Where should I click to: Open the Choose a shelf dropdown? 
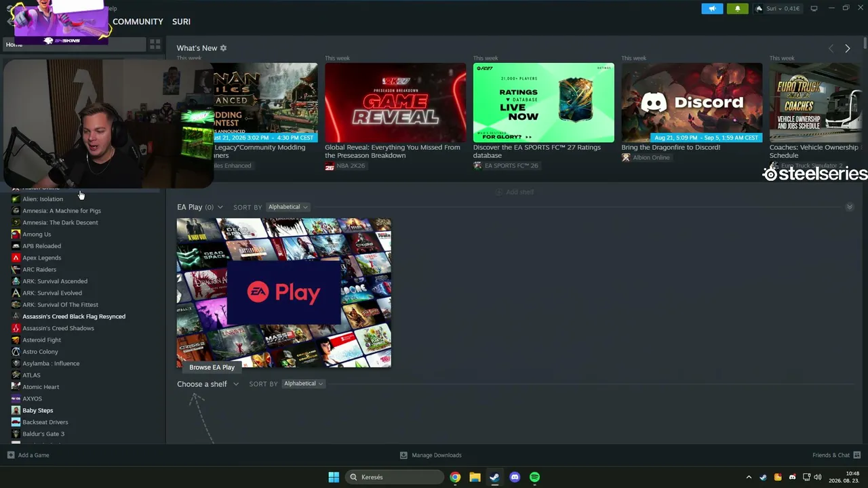[208, 384]
